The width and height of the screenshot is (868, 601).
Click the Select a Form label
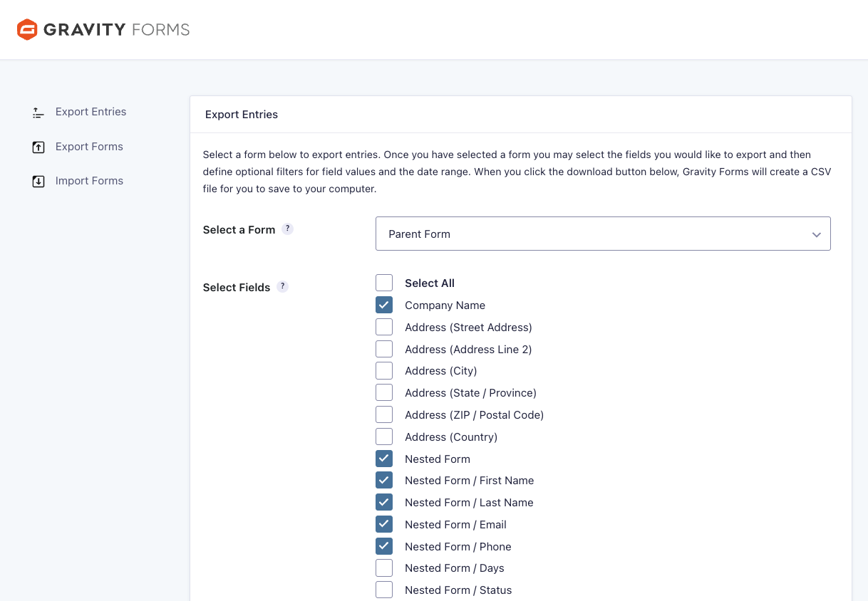(x=239, y=229)
